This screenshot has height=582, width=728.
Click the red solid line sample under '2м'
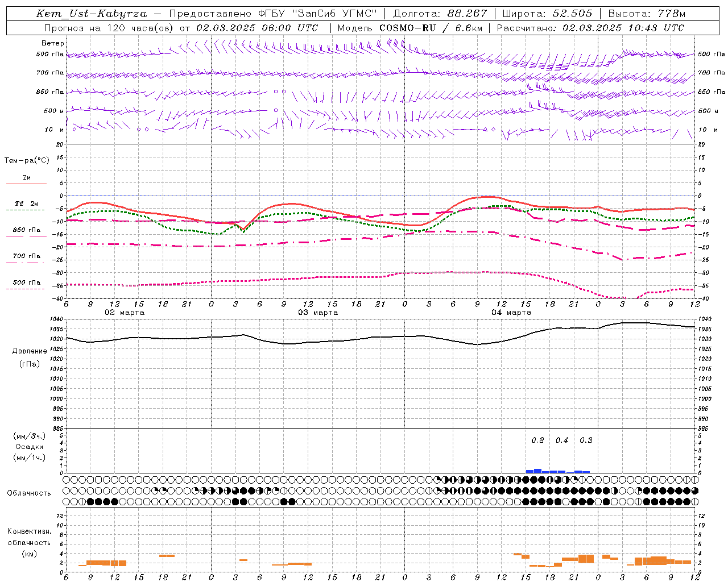point(27,184)
